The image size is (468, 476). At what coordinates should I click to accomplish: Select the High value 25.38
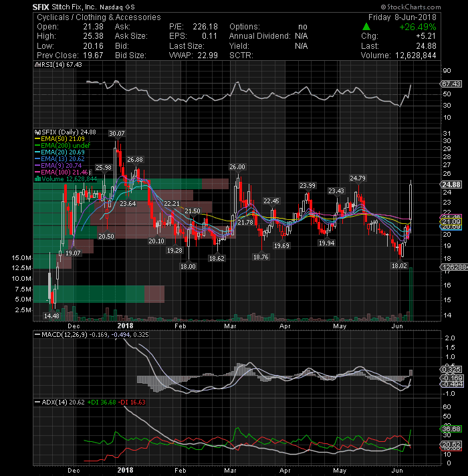point(93,36)
